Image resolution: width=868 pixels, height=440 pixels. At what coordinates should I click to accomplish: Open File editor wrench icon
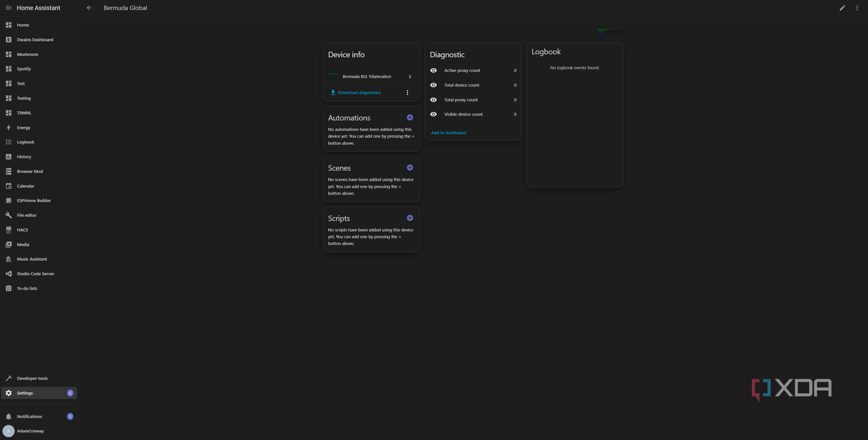point(9,215)
